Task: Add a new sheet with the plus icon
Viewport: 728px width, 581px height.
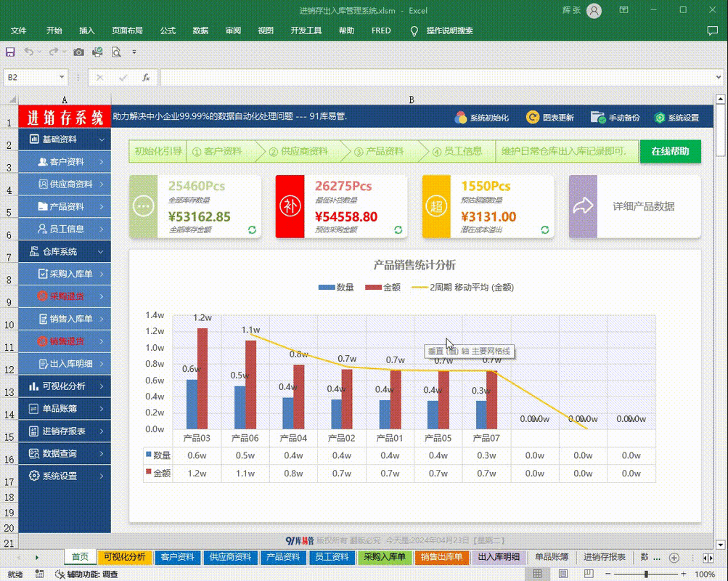Action: (674, 558)
